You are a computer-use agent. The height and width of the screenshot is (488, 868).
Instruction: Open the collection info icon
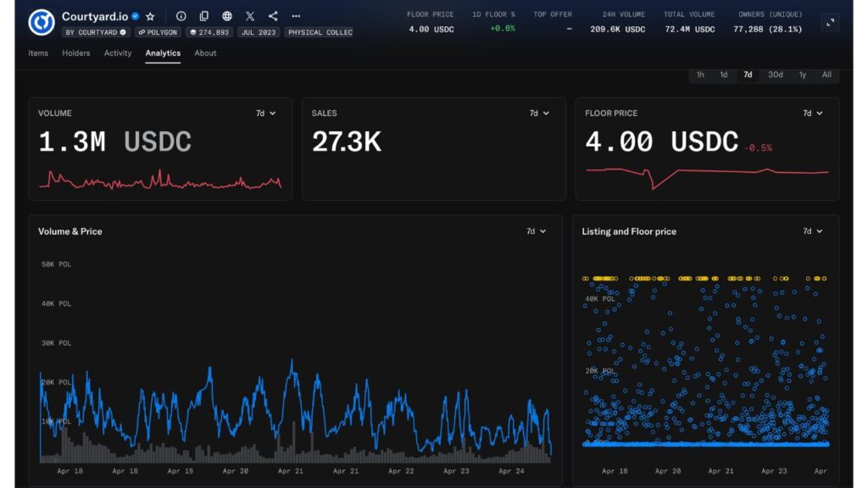pos(180,15)
